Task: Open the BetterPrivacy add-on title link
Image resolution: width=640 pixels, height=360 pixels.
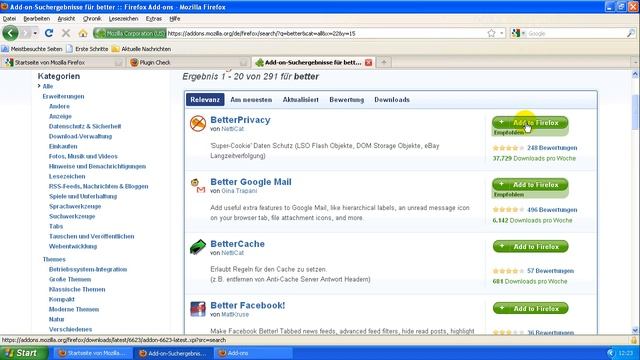Action: click(x=240, y=120)
